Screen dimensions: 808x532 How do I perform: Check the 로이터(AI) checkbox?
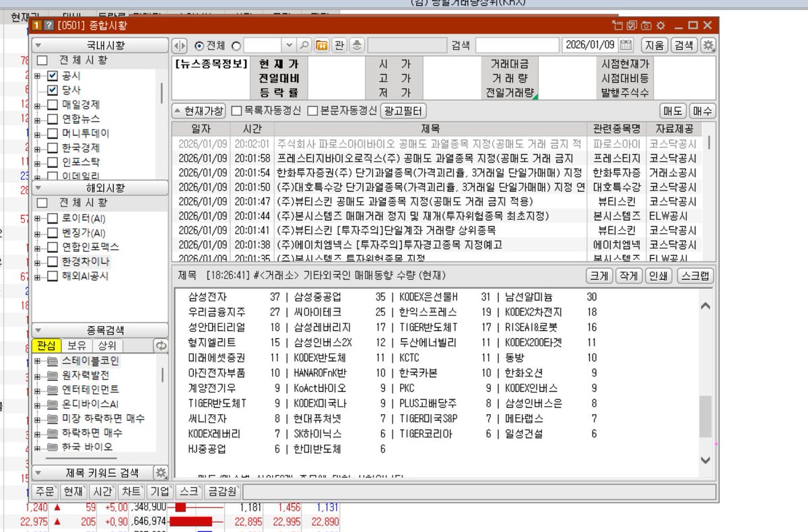click(53, 218)
